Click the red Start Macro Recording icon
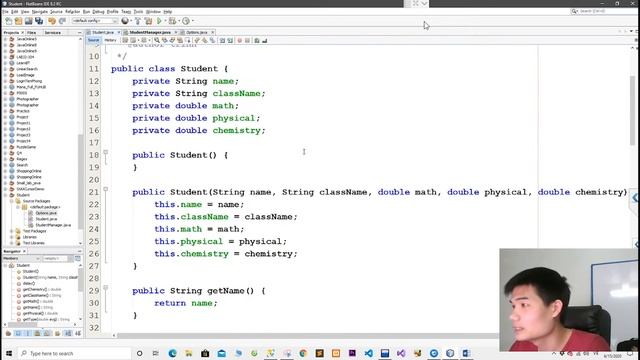This screenshot has width=640, height=360. (240, 40)
